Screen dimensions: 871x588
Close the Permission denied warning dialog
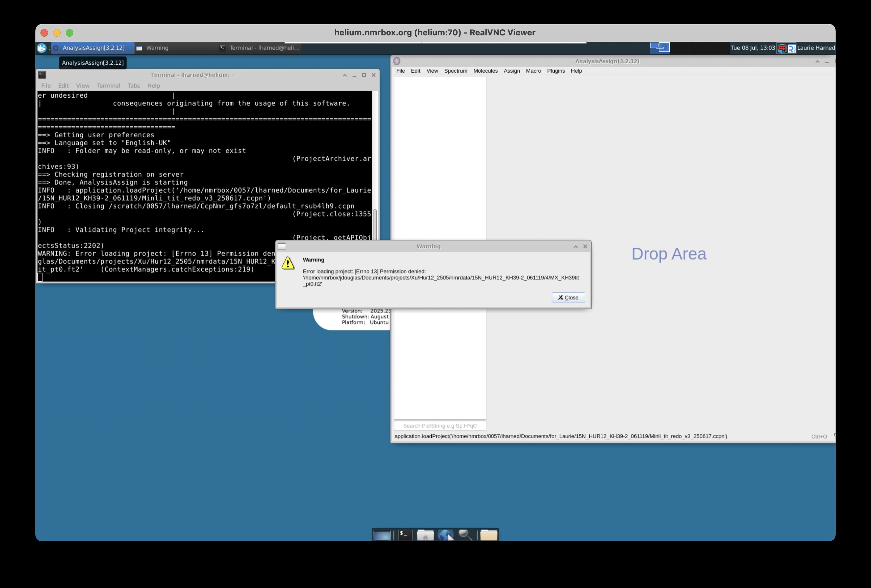[568, 297]
